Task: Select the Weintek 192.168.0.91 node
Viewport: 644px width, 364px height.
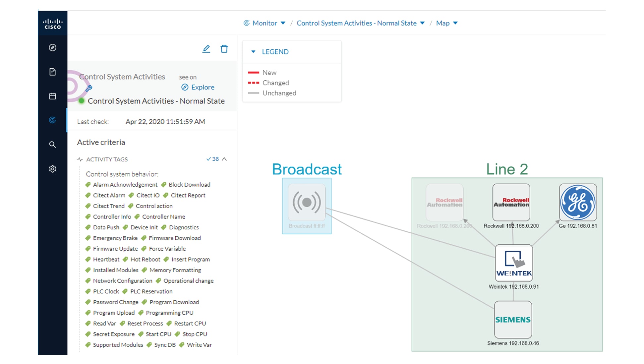Action: click(x=514, y=263)
